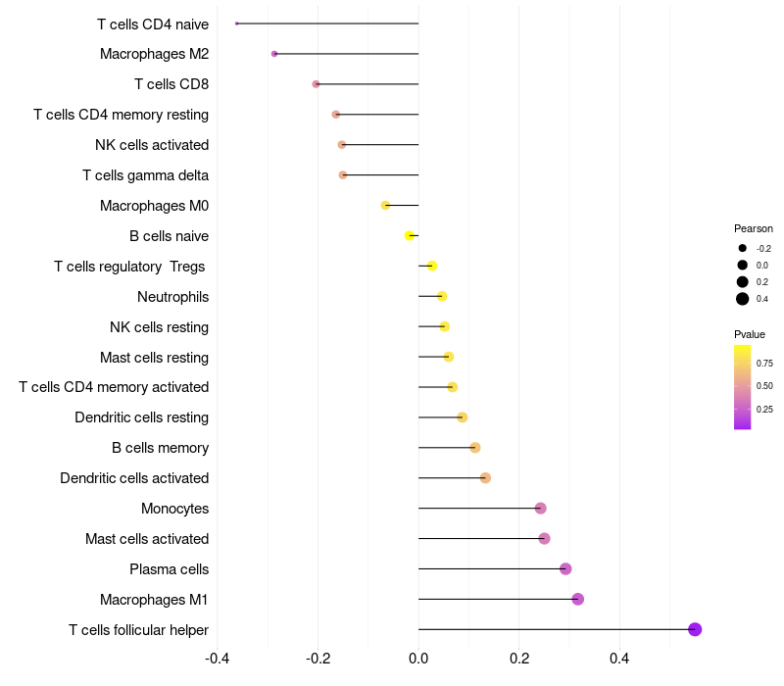Screen dimensions: 784x686
Task: Click the Monocytes data point
Action: 541,509
